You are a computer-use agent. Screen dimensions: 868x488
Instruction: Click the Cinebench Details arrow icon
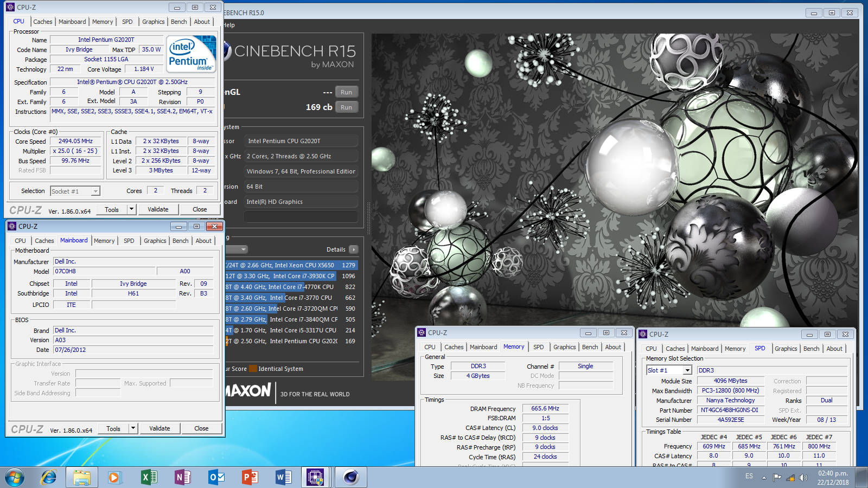(353, 249)
